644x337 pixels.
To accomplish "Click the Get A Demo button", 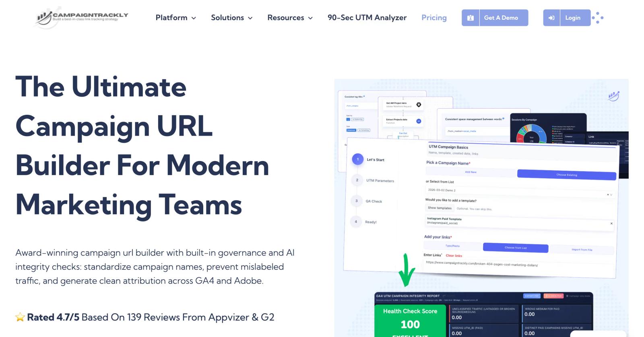I will coord(495,18).
